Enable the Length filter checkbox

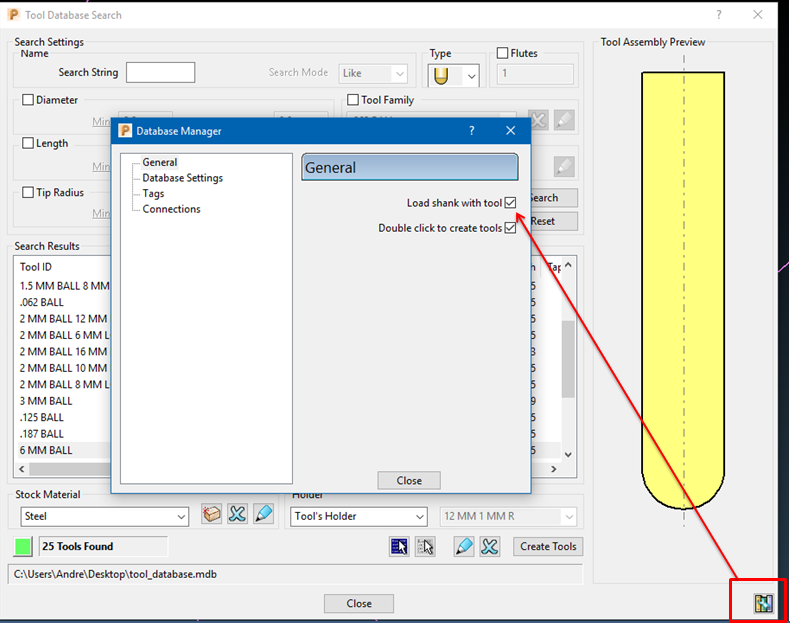tap(28, 143)
